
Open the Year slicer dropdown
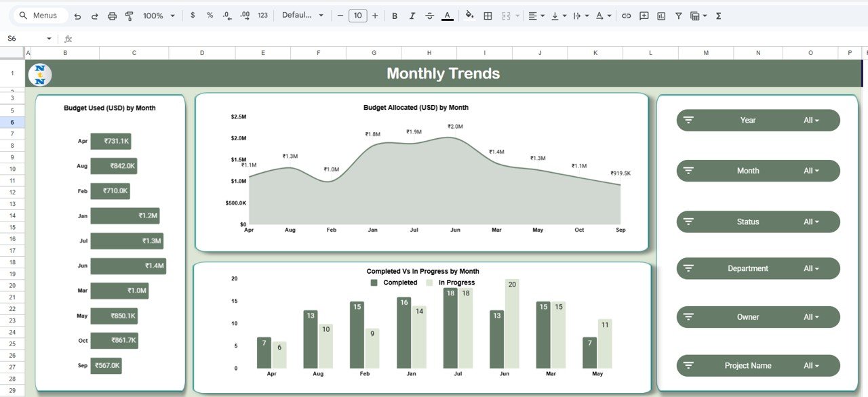click(812, 120)
